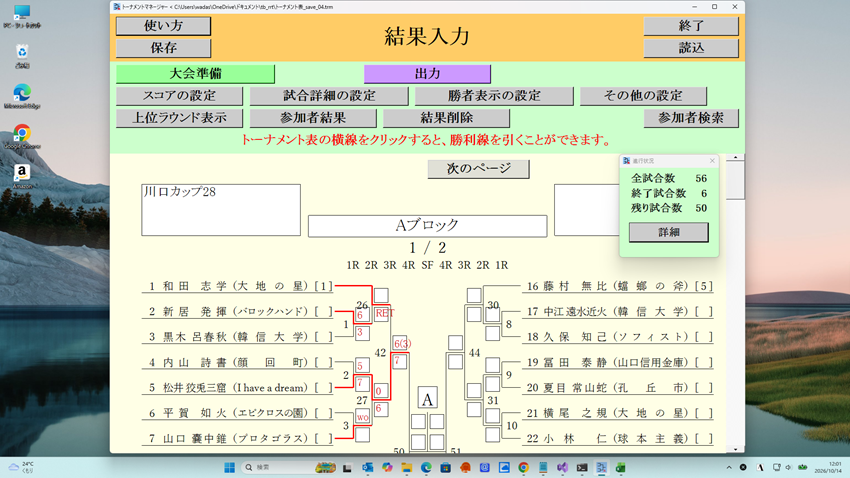Open the Windows Start menu
The height and width of the screenshot is (478, 850).
(229, 467)
